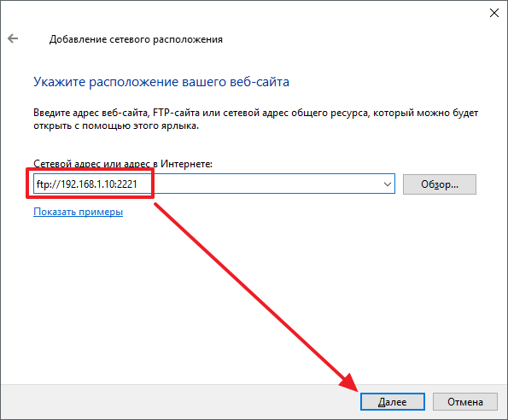This screenshot has height=420, width=508.
Task: Select the back navigation arrow beside title
Action: [13, 38]
